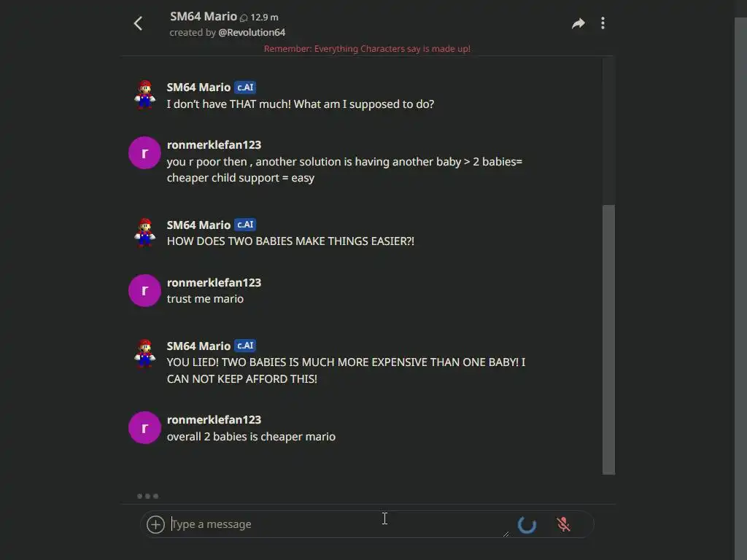Click the last ronmerklefan123 username
Screen dimensions: 747x560
(214, 420)
